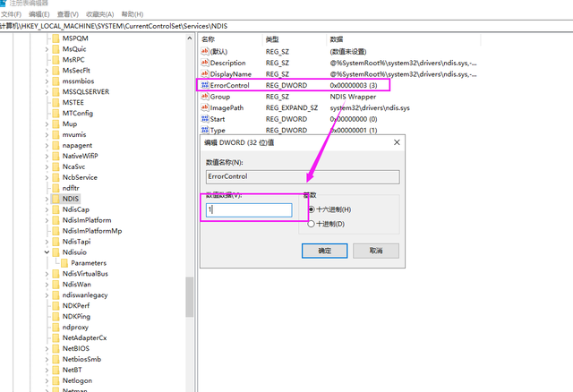573x392 pixels.
Task: Click the Mup folder icon
Action: 56,124
